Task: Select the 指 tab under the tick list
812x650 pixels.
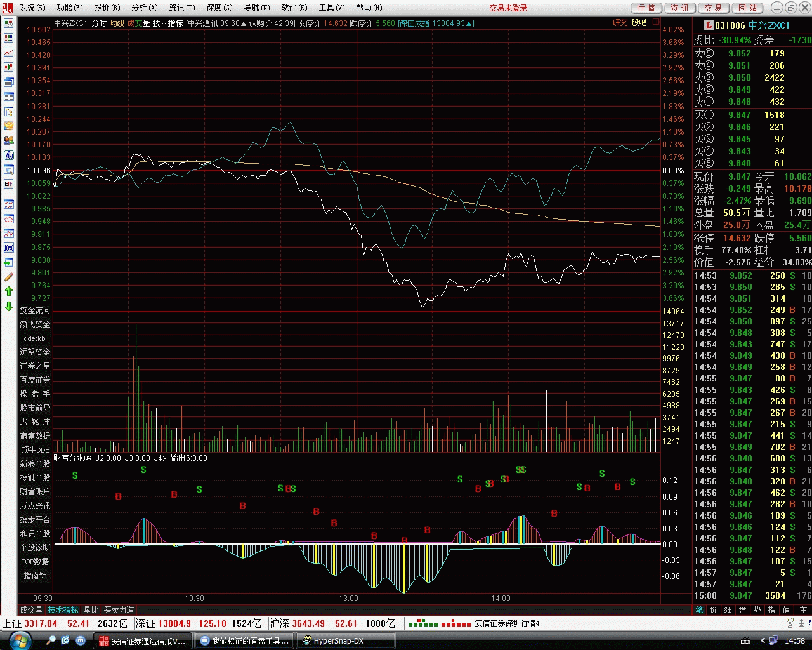Action: point(771,610)
